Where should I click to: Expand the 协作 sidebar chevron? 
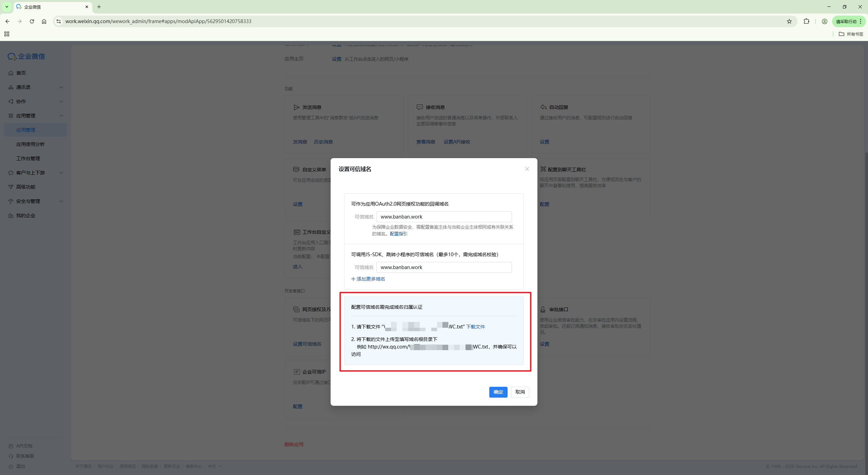[x=61, y=101]
